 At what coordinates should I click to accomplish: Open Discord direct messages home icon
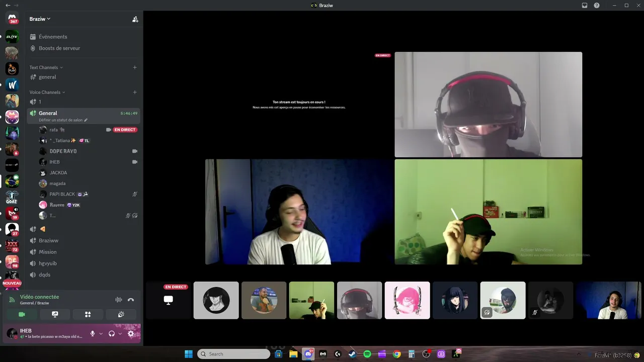(12, 19)
